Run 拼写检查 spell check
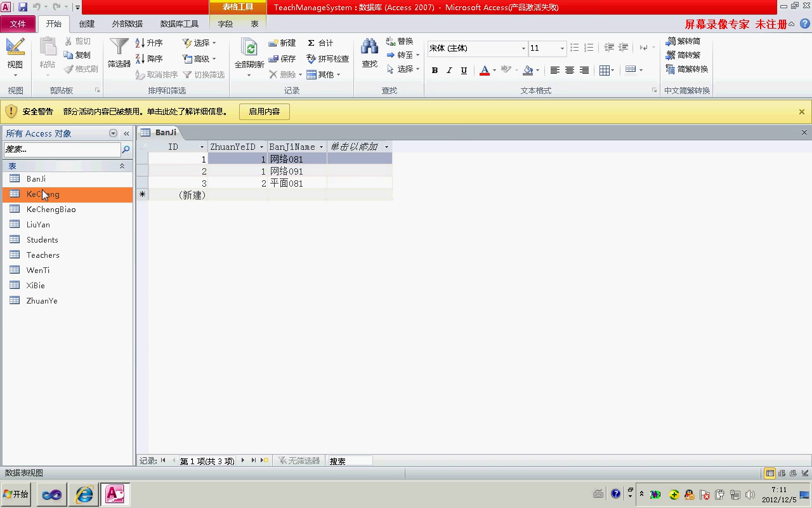The image size is (812, 508). click(x=328, y=58)
